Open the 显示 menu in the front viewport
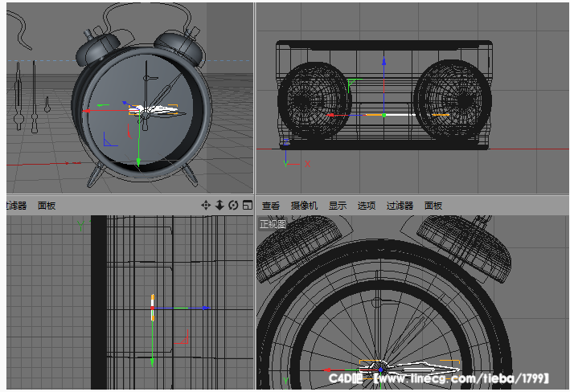570x392 pixels. (x=338, y=206)
